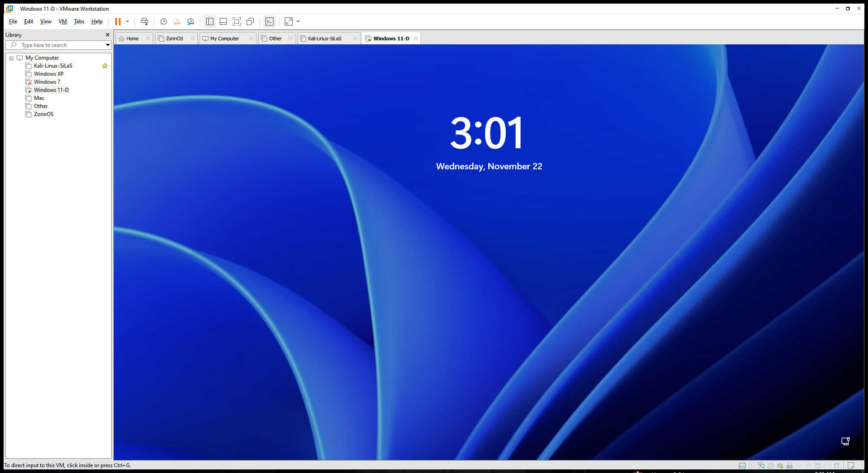Click the network adapter status icon

(x=761, y=465)
